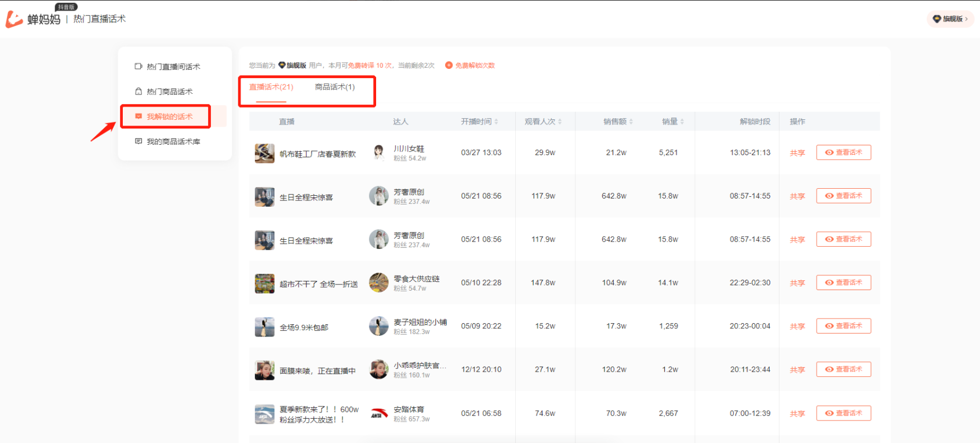Click the title 超市不干了 全场一折送
The image size is (980, 443).
(319, 284)
